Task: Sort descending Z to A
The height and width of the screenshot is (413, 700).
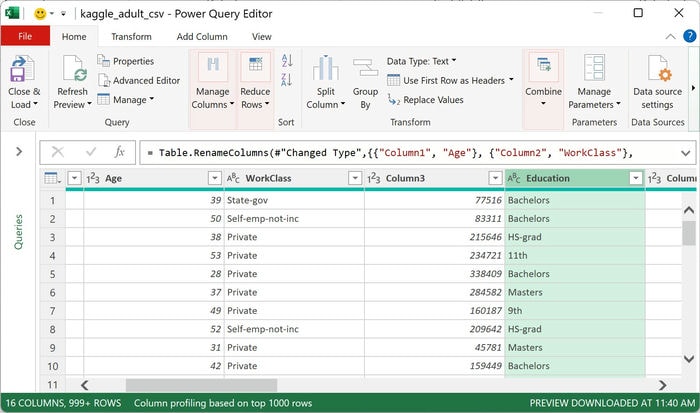Action: 287,80
